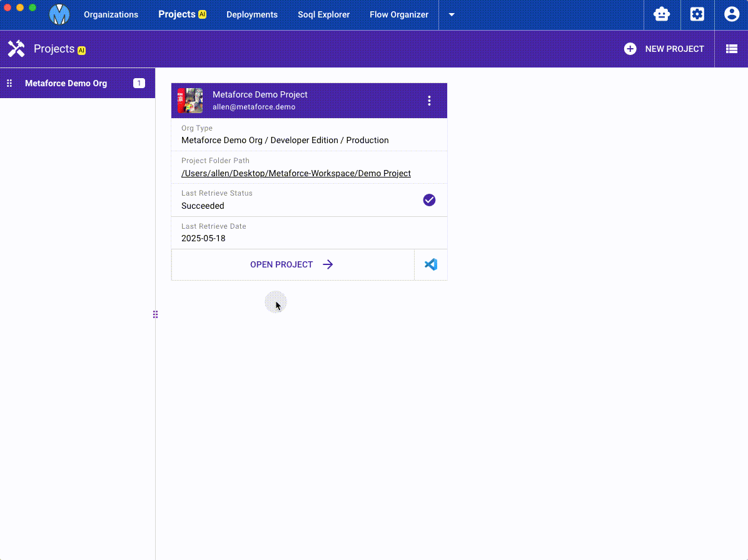Click the Projects page heading
Screen dimensions: 748x560
pyautogui.click(x=54, y=49)
